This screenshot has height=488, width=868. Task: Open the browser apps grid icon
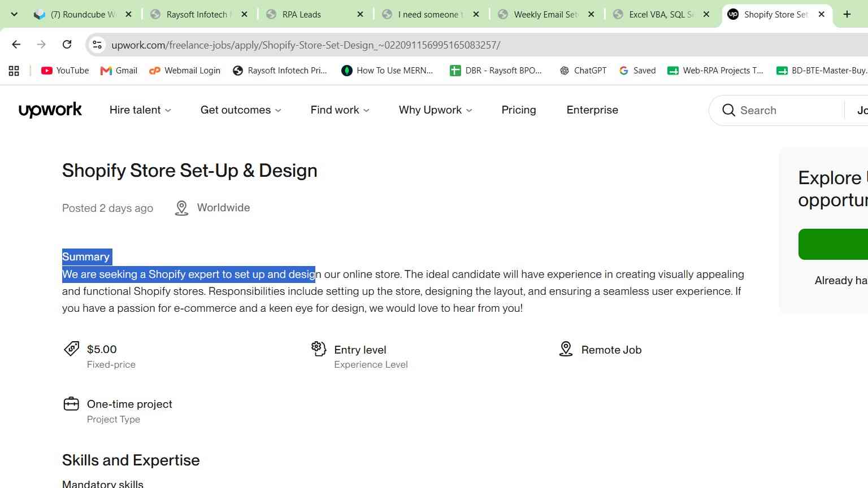point(14,71)
